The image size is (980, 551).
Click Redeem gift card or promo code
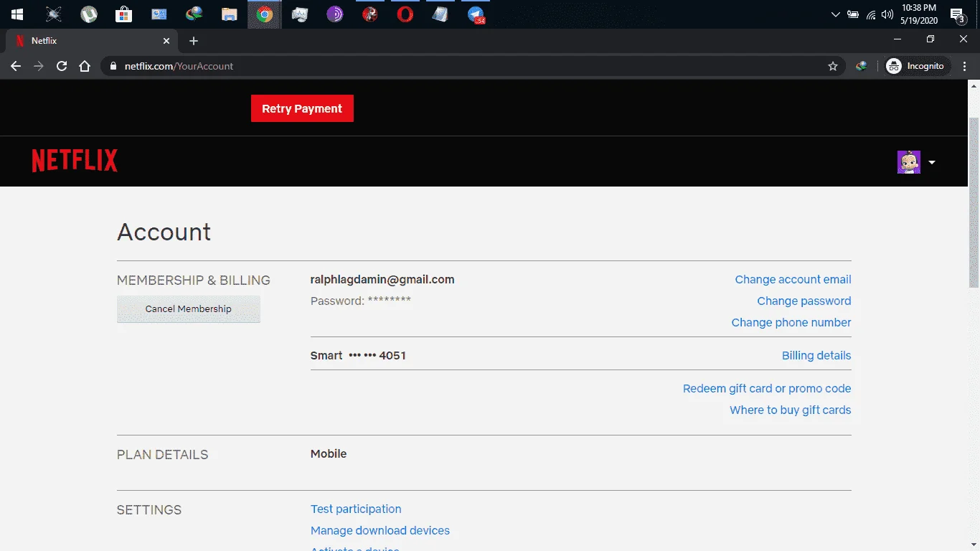point(767,389)
